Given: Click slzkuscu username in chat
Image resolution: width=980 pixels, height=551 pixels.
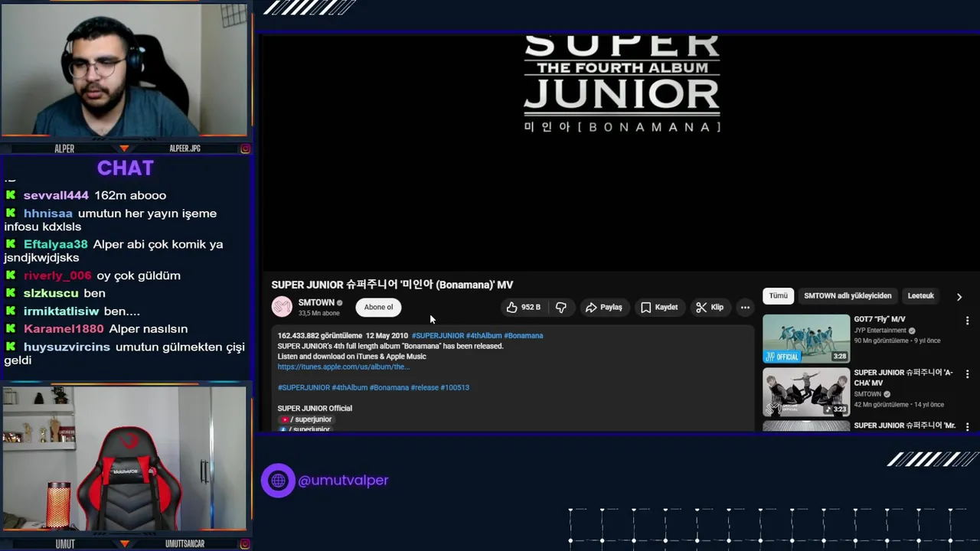Looking at the screenshot, I should [x=51, y=293].
